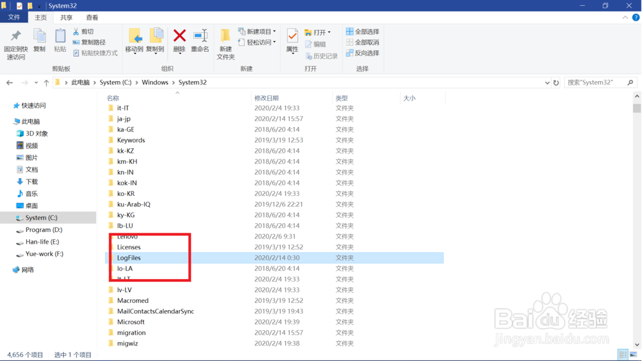Pin to Quick Access ribbon icon
Viewport: 644px width, 361px height.
[15, 44]
